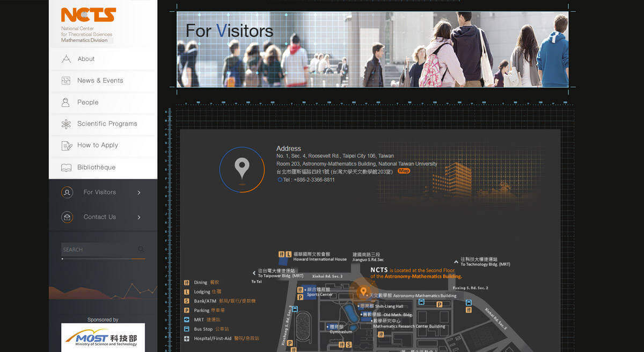Click the MRT legend icon
This screenshot has height=352, width=644.
point(187,320)
